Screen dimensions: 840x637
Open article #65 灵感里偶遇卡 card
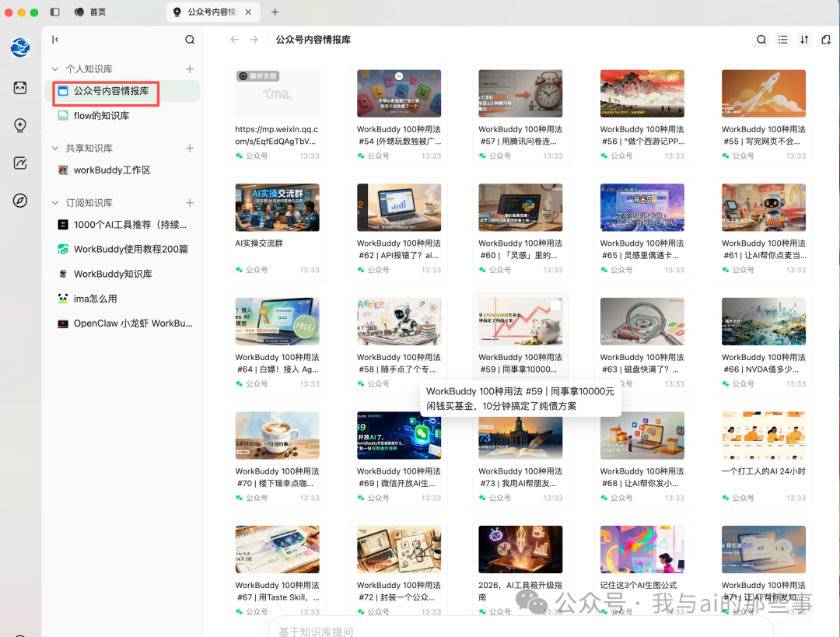click(x=642, y=229)
